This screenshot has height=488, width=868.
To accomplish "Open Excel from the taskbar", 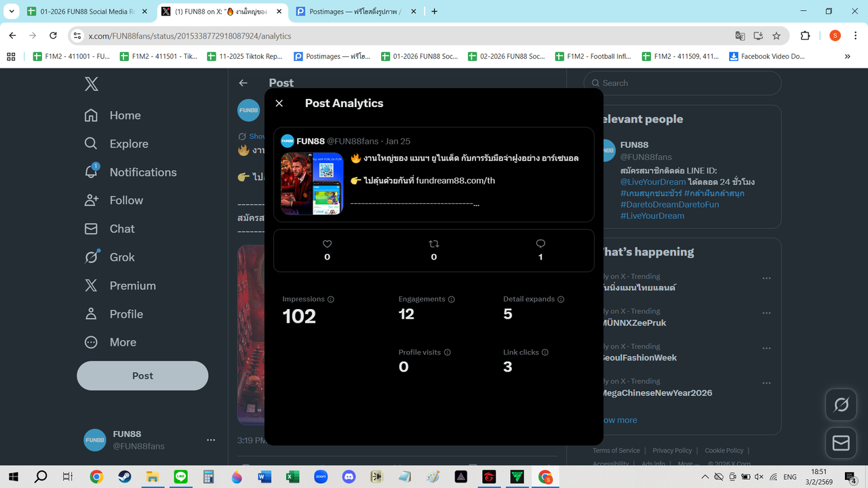I will 293,477.
